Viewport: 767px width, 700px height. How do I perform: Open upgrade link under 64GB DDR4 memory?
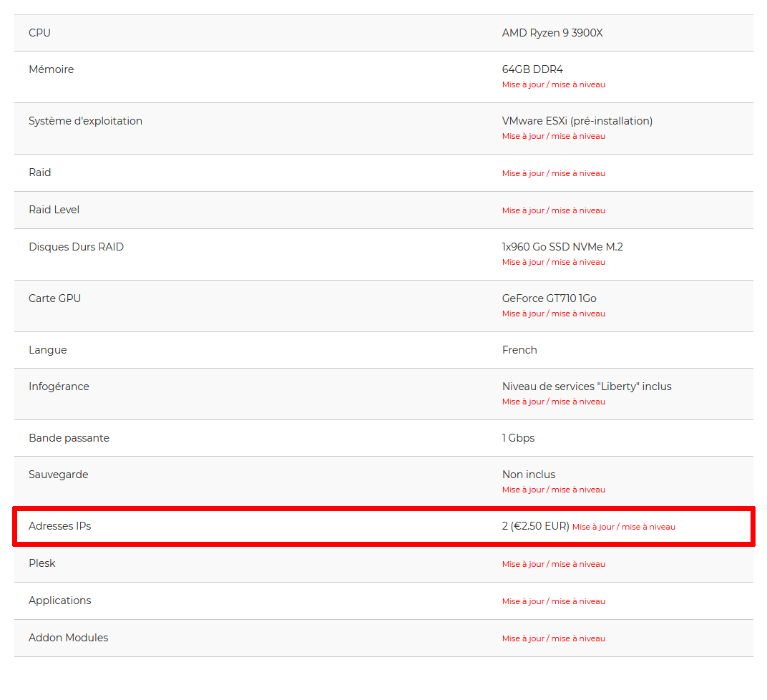553,84
